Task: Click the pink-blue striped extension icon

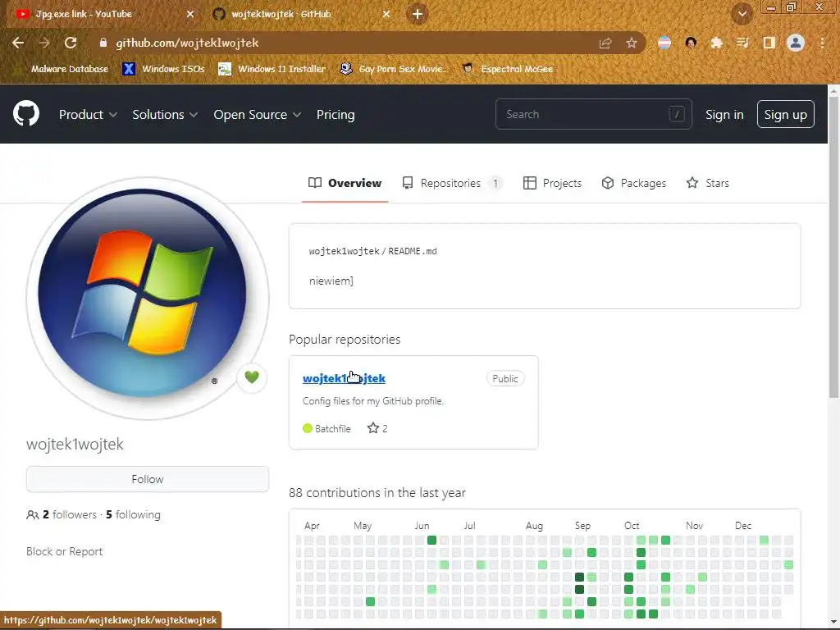Action: pos(664,43)
